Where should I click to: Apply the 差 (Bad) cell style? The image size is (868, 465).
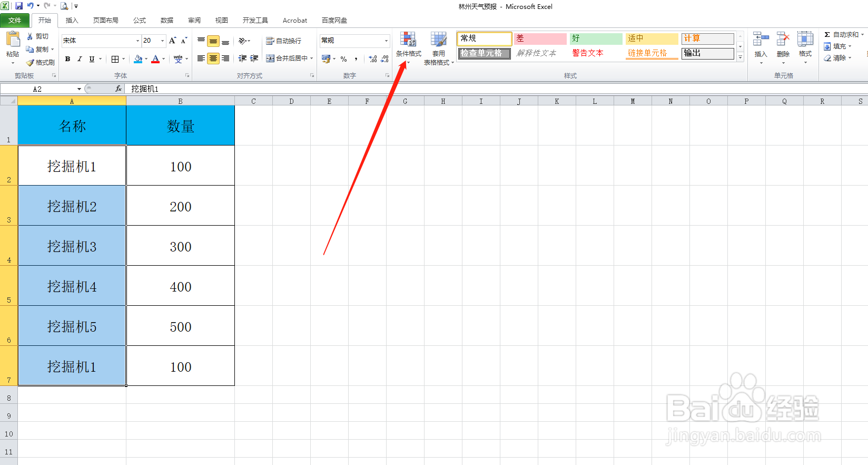pyautogui.click(x=540, y=38)
